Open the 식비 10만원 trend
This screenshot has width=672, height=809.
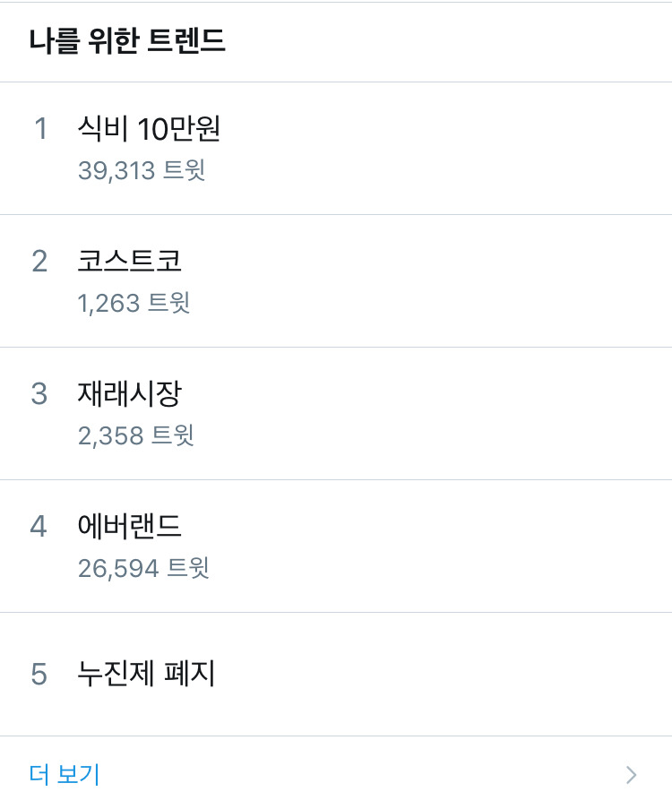(x=149, y=129)
